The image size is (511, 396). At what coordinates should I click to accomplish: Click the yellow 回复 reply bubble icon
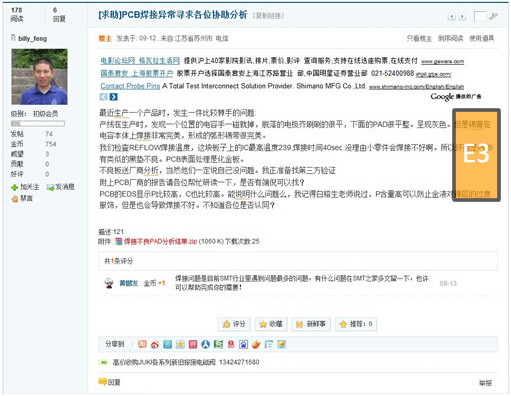pyautogui.click(x=102, y=382)
